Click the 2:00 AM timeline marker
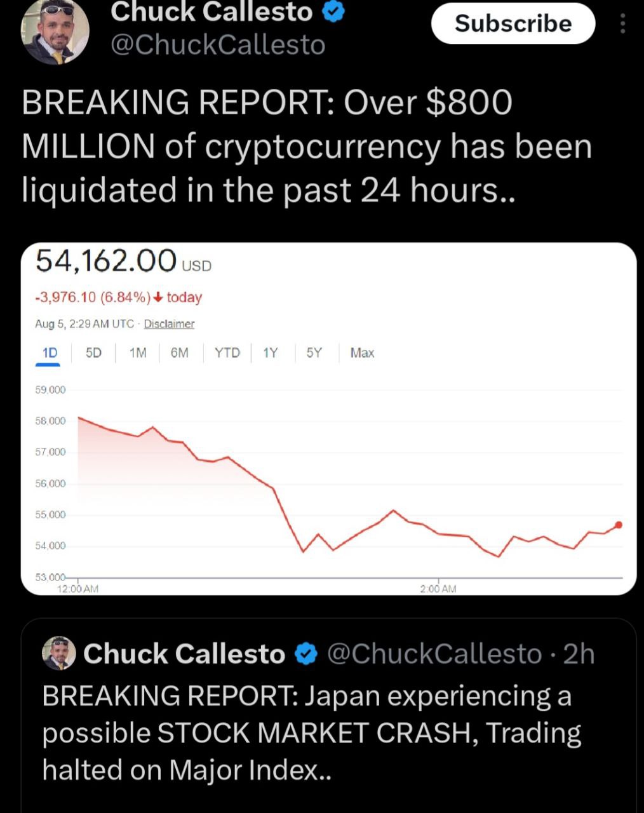 tap(438, 589)
